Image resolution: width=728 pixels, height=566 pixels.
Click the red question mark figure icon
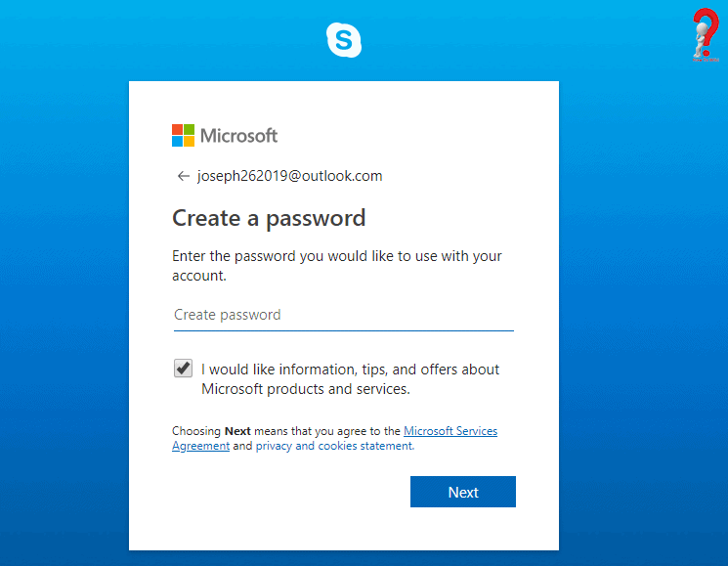point(706,34)
